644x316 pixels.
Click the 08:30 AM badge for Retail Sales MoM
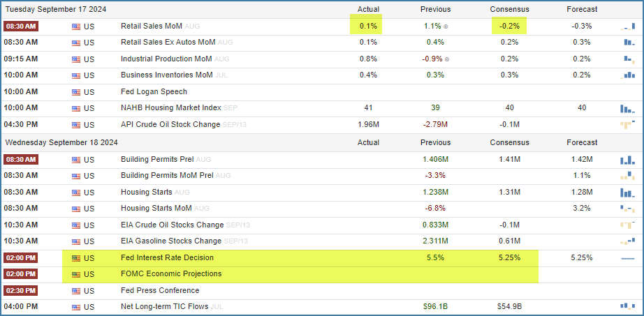tap(21, 27)
